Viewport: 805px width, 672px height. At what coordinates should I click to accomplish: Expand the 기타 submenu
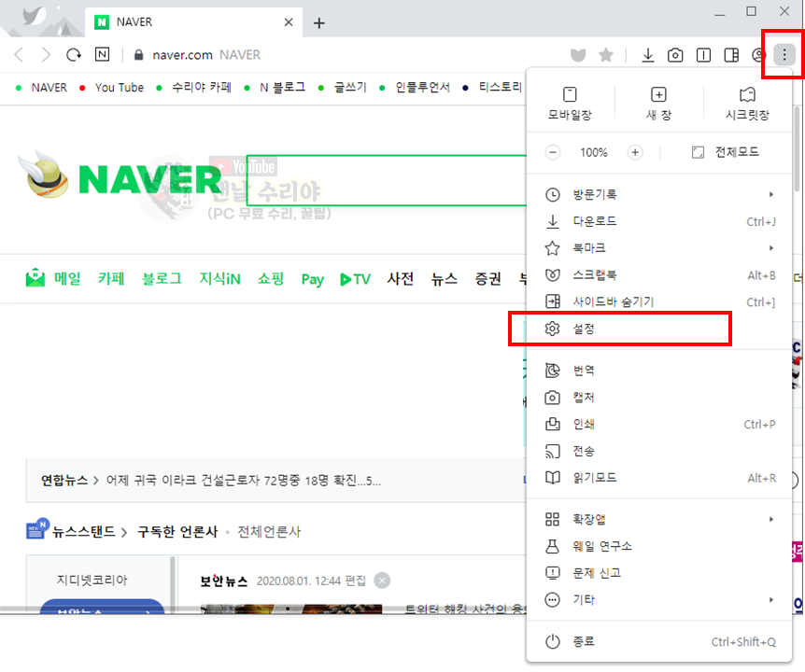click(x=659, y=600)
